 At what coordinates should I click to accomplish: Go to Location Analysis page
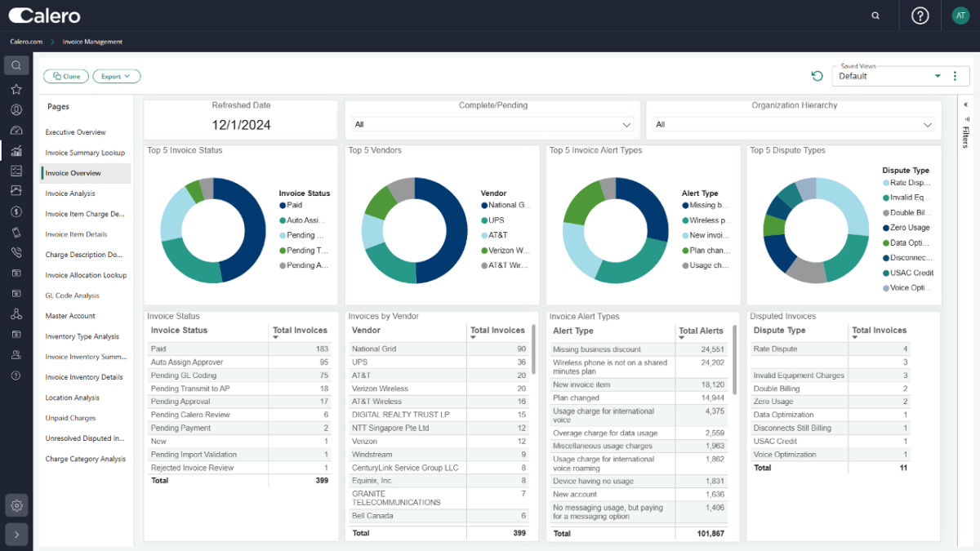(x=73, y=398)
